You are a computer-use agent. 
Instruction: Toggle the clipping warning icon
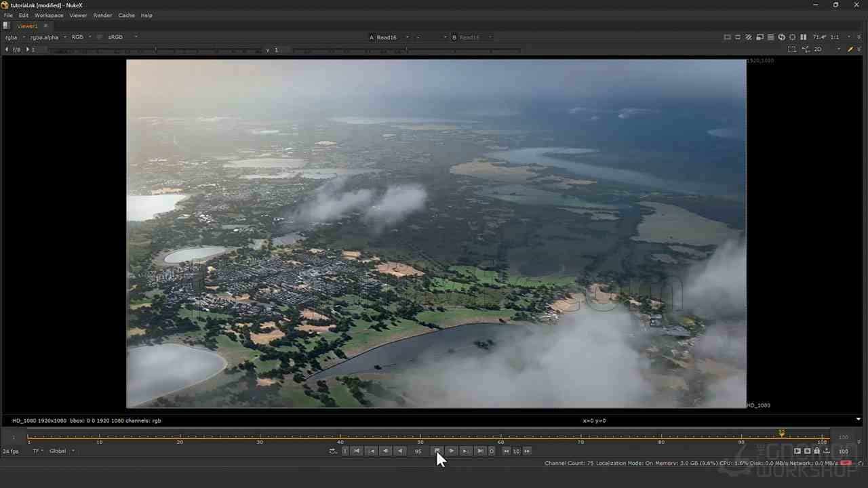[727, 37]
